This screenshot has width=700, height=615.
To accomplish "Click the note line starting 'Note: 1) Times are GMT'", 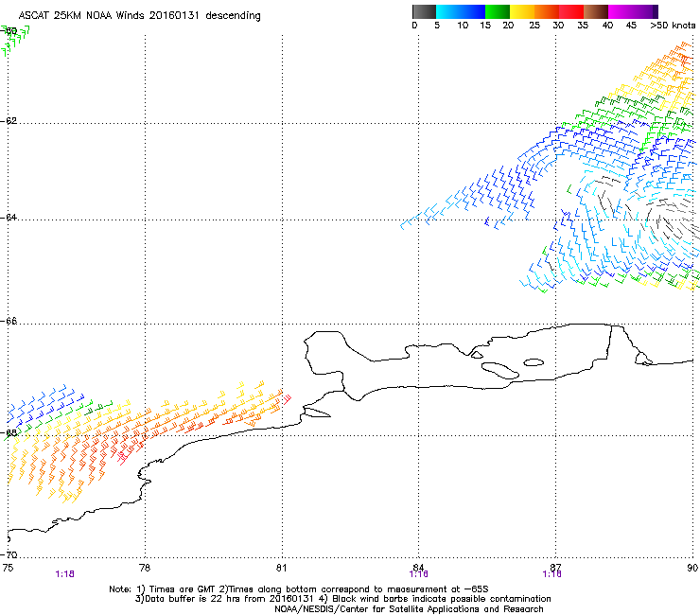I will 299,589.
